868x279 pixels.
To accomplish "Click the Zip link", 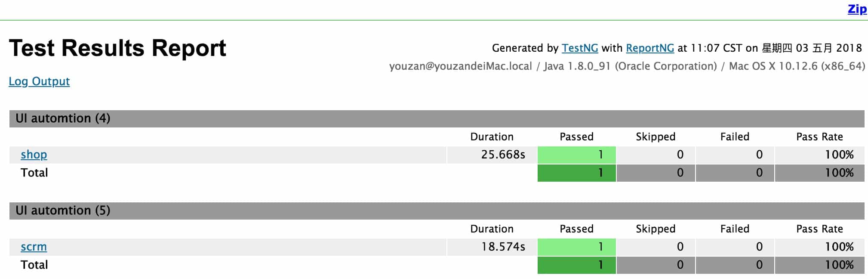I will pyautogui.click(x=856, y=9).
